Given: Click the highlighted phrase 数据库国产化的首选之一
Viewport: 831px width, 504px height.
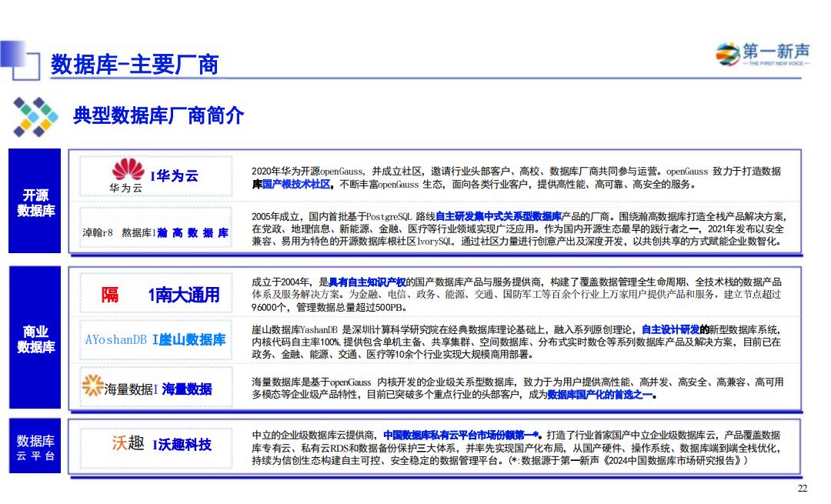Looking at the screenshot, I should coord(600,395).
